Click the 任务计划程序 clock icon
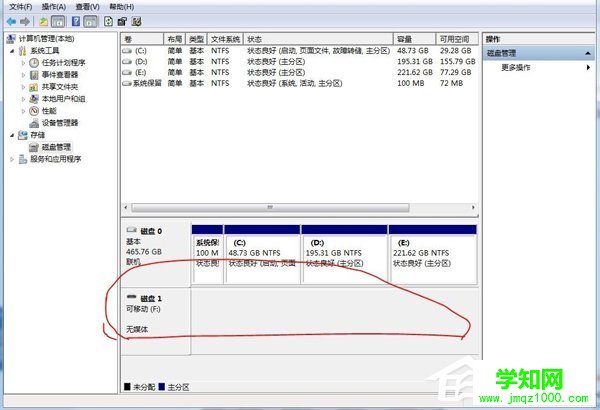 point(34,63)
